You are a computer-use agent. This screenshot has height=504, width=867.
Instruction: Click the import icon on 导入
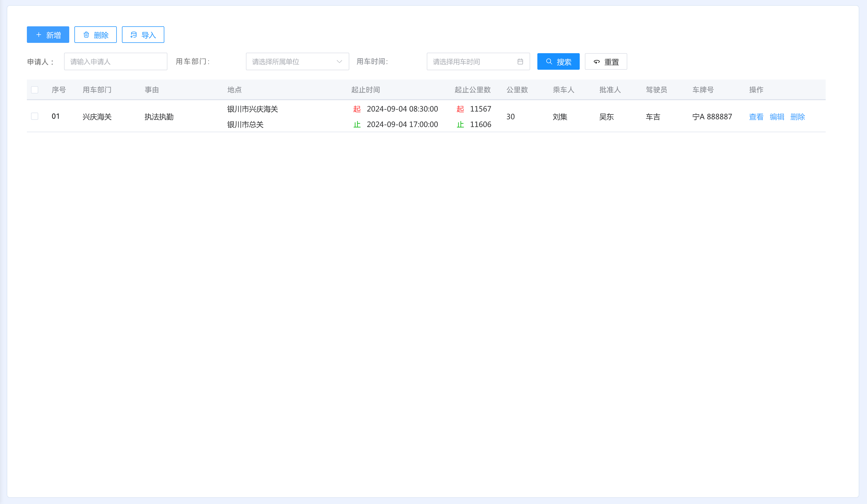(x=134, y=35)
